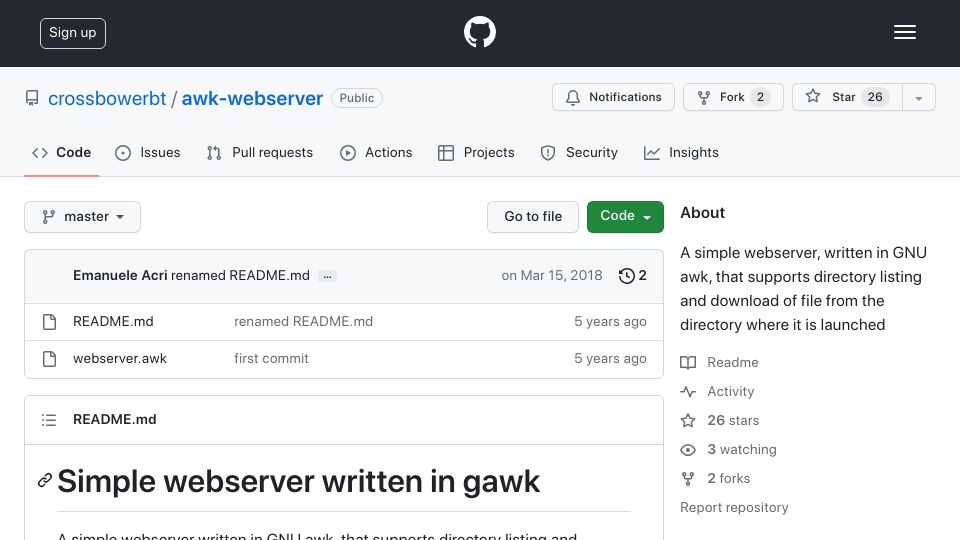Open the 'first commit' message link
The image size is (960, 540).
pos(271,359)
